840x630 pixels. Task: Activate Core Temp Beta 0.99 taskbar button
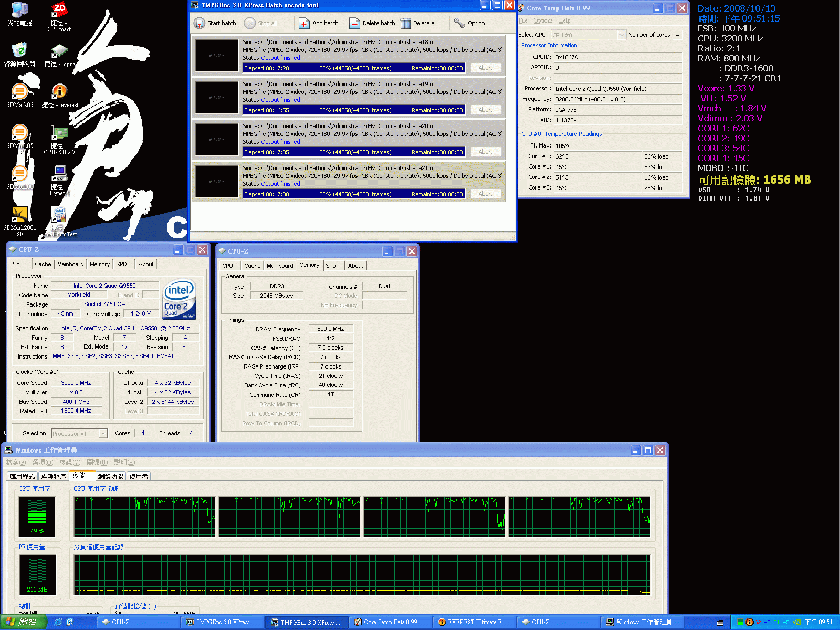click(x=390, y=622)
